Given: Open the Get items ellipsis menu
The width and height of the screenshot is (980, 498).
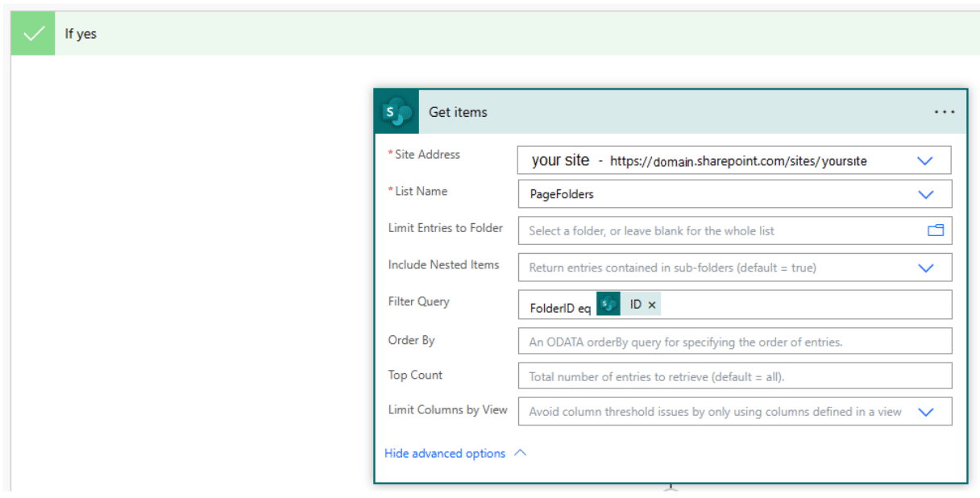Looking at the screenshot, I should pyautogui.click(x=944, y=112).
